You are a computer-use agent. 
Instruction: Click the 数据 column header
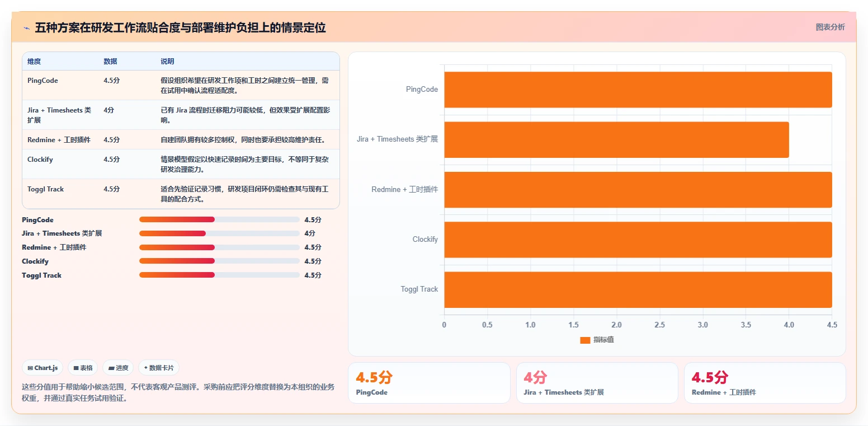click(110, 62)
